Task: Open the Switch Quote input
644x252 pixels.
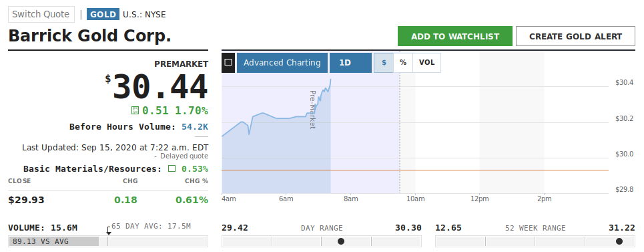Action: pyautogui.click(x=41, y=15)
